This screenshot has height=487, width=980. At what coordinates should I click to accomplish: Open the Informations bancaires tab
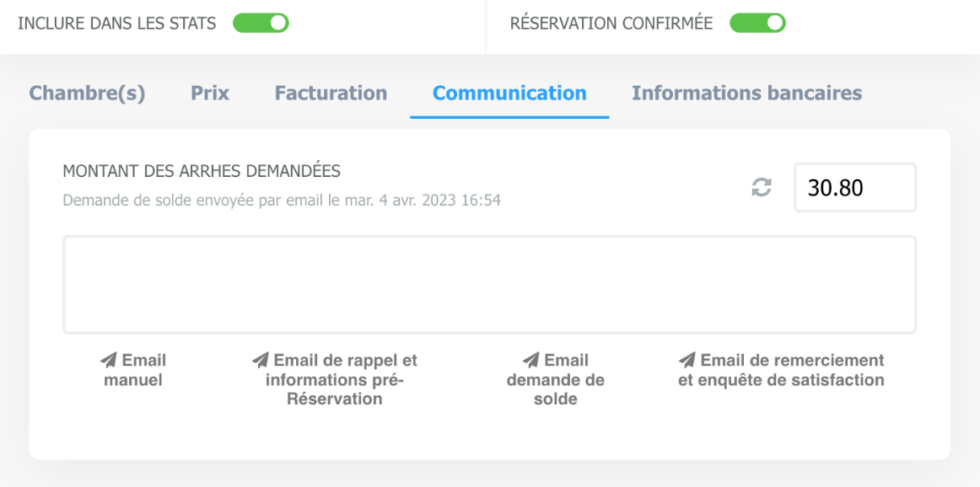pyautogui.click(x=747, y=93)
